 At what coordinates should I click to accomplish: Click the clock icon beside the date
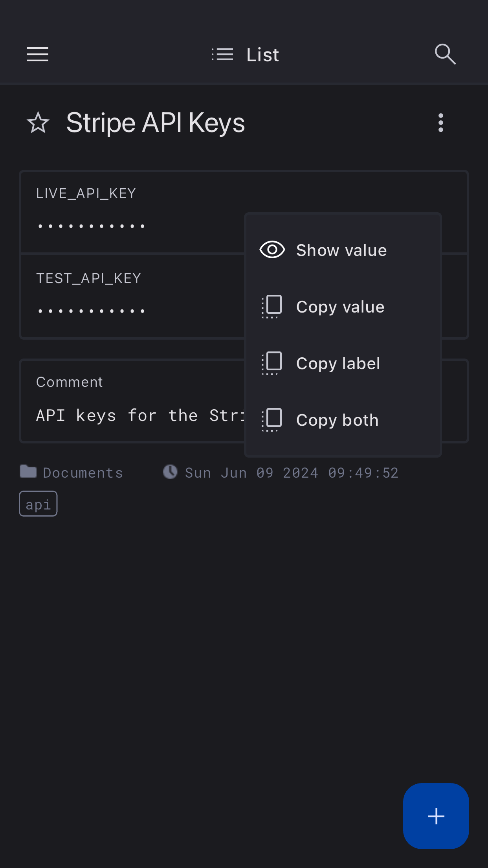point(170,472)
